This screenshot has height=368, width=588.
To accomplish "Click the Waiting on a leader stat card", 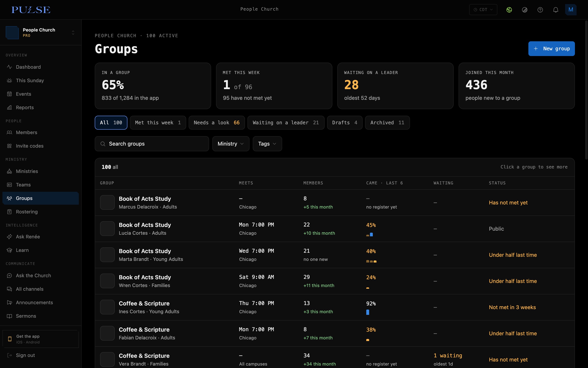I will click(x=395, y=86).
